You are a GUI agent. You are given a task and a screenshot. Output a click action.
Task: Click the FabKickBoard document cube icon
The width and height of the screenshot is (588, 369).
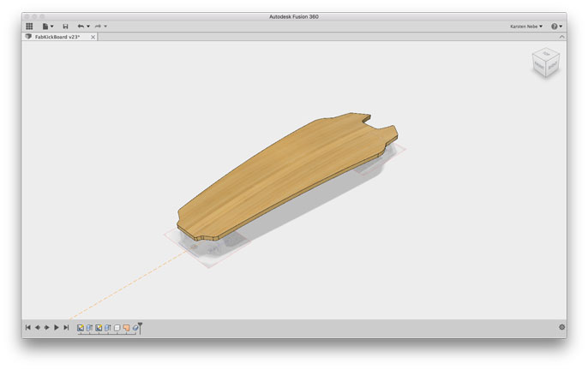point(28,37)
